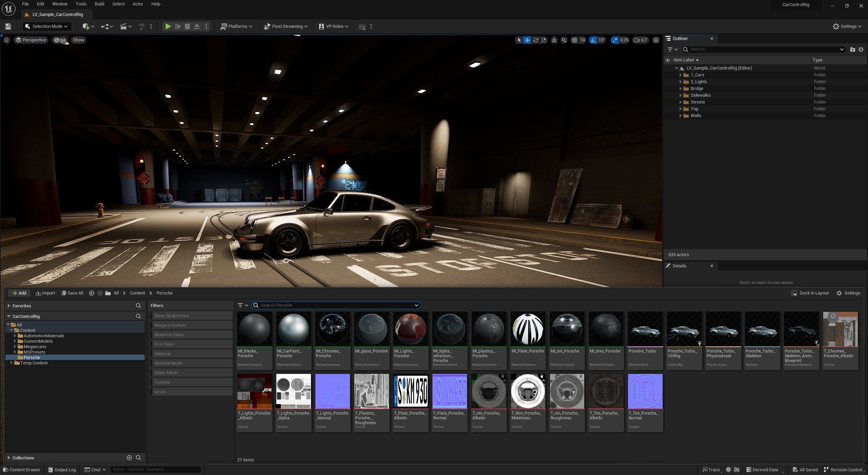The image size is (868, 475).
Task: Open the Output Log in status bar
Action: [62, 470]
